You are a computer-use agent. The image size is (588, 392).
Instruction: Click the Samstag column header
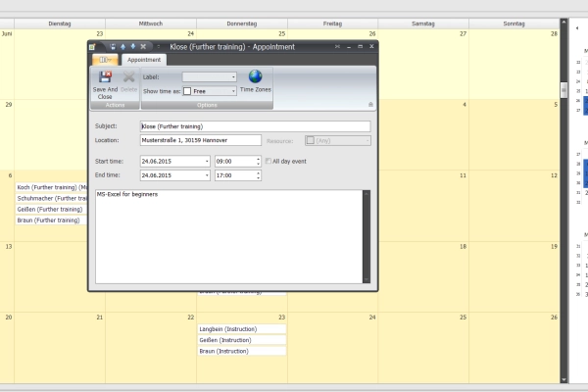[x=423, y=24]
